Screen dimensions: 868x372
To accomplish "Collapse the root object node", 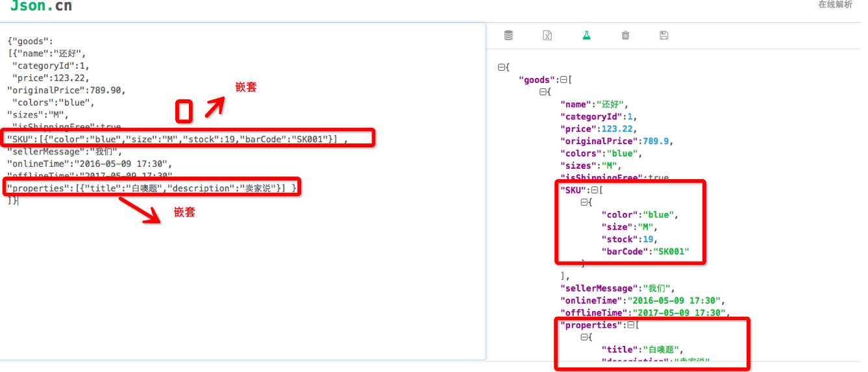I will tap(501, 68).
